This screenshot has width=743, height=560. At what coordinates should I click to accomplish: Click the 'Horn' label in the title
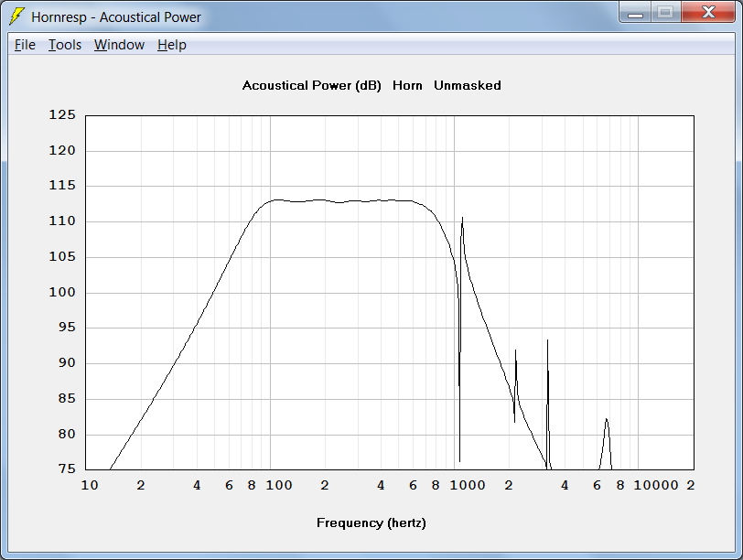407,86
